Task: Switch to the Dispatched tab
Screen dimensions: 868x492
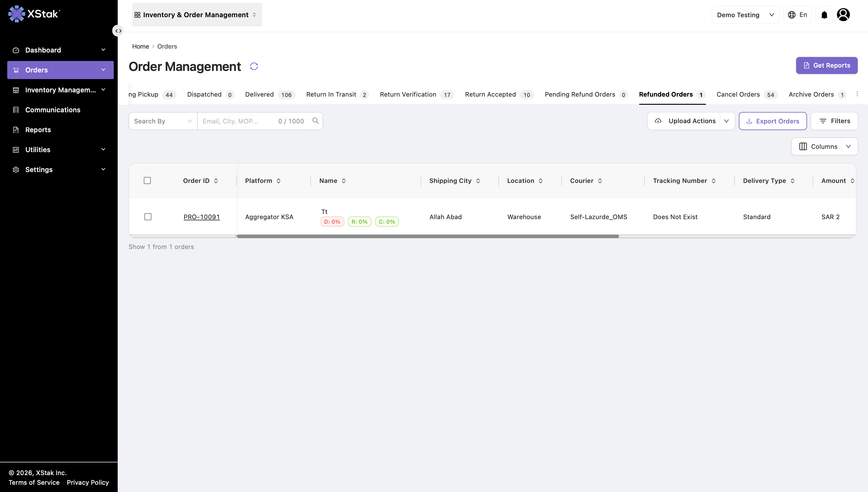Action: click(210, 94)
